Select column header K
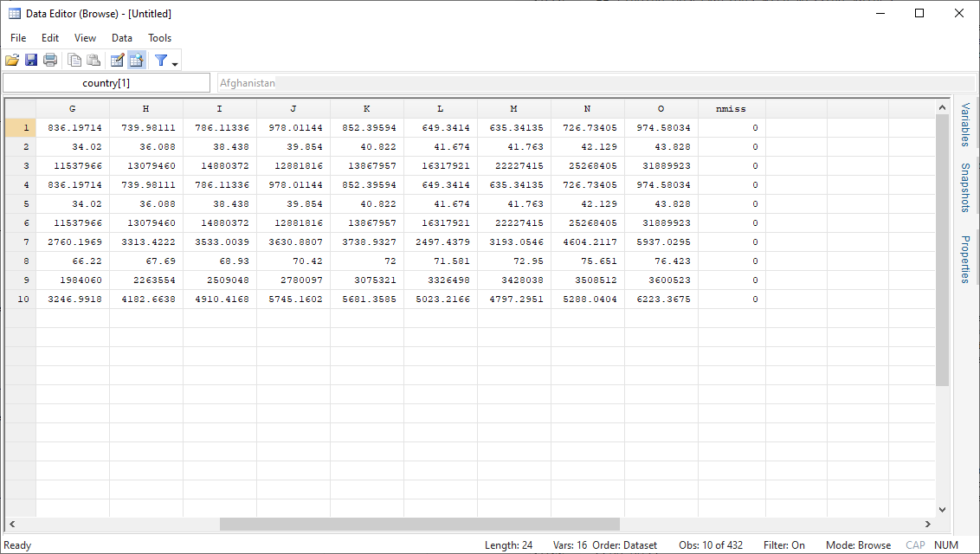Image resolution: width=980 pixels, height=554 pixels. click(367, 109)
